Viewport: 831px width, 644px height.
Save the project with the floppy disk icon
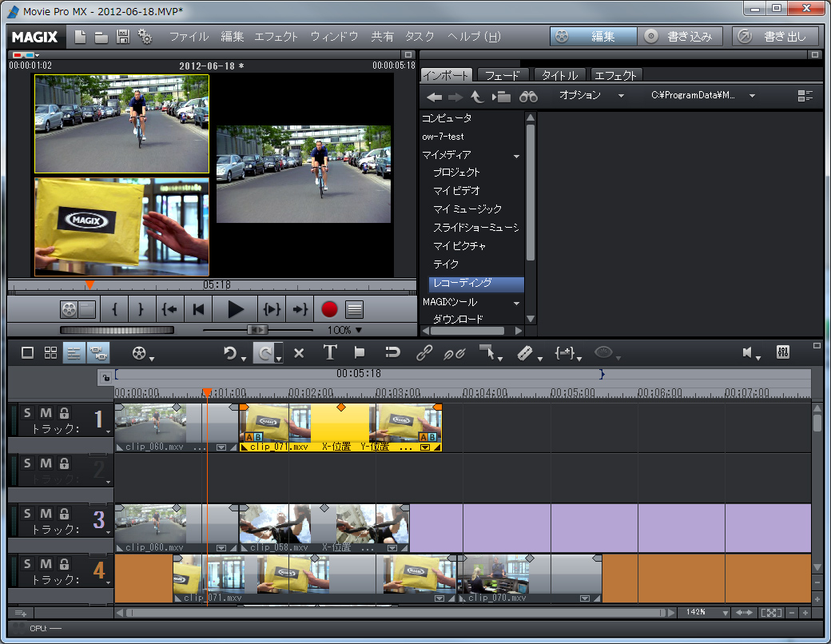coord(123,37)
